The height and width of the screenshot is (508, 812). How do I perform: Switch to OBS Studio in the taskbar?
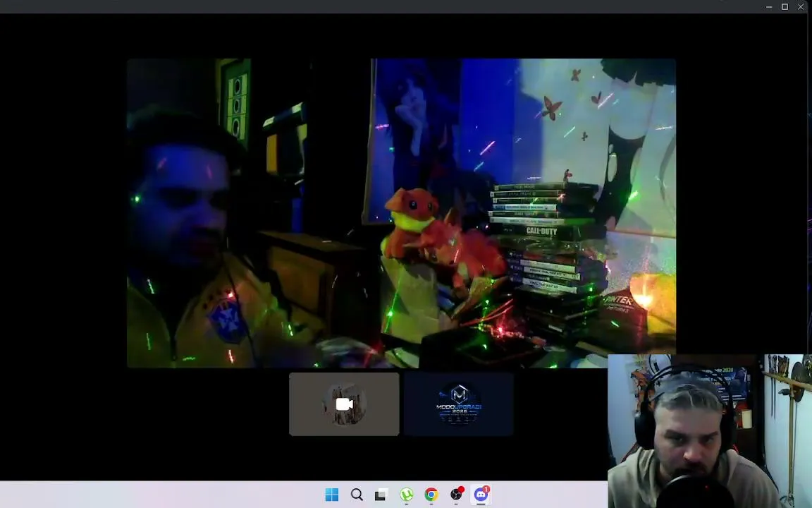click(456, 495)
